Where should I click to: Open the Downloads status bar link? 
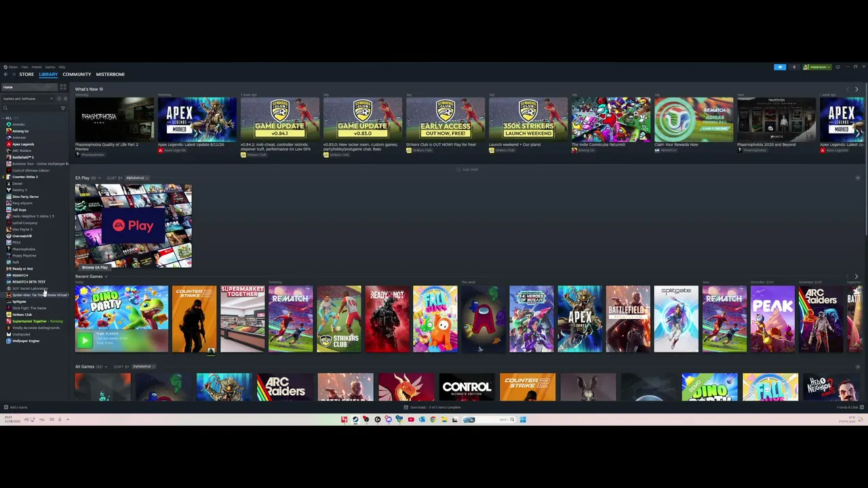coord(433,407)
